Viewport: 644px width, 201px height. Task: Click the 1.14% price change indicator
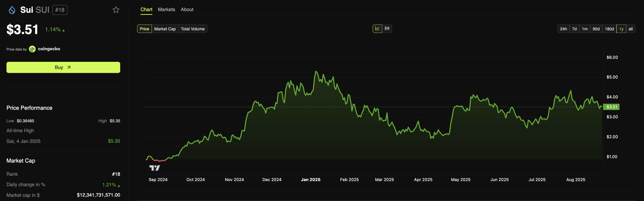point(55,30)
